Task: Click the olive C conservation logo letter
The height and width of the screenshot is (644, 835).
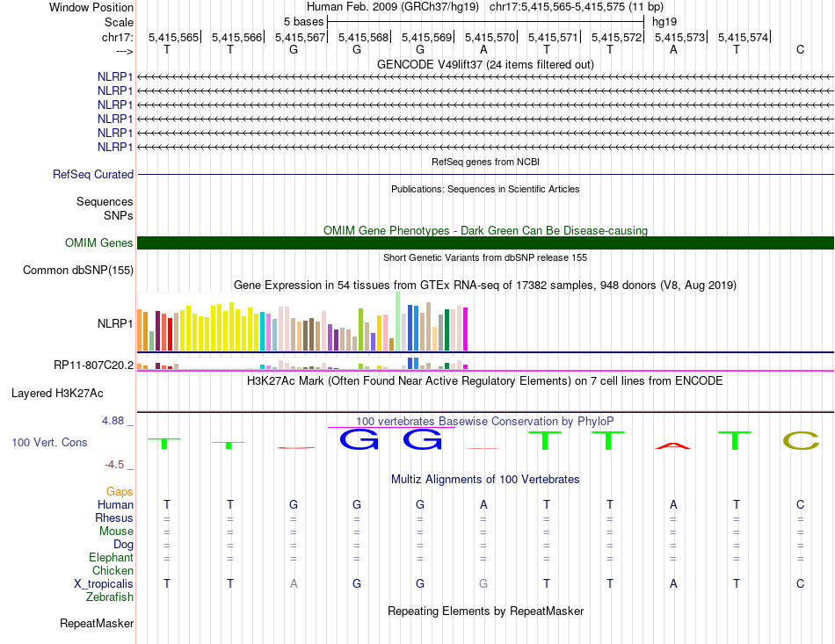Action: (x=801, y=441)
